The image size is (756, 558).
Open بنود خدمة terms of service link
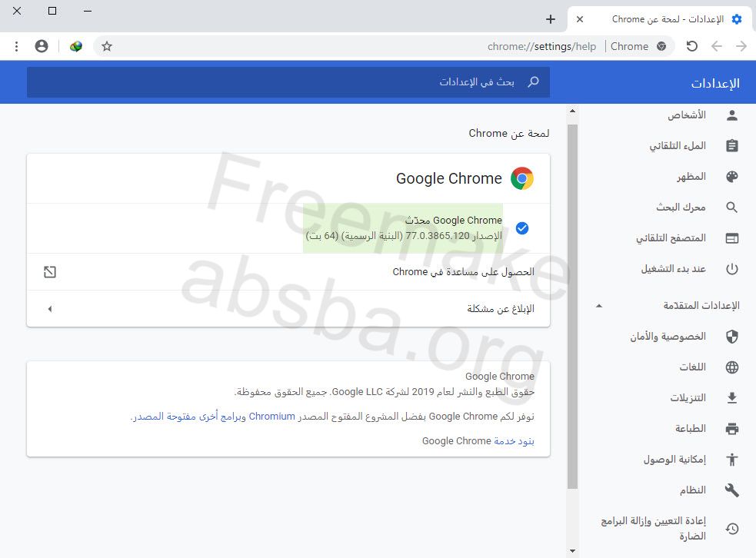pos(514,441)
